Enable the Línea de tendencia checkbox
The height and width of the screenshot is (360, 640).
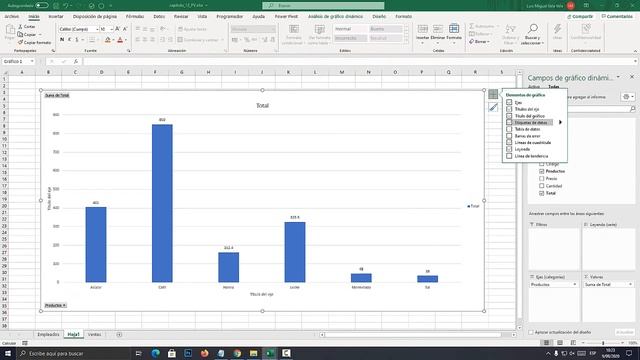509,156
